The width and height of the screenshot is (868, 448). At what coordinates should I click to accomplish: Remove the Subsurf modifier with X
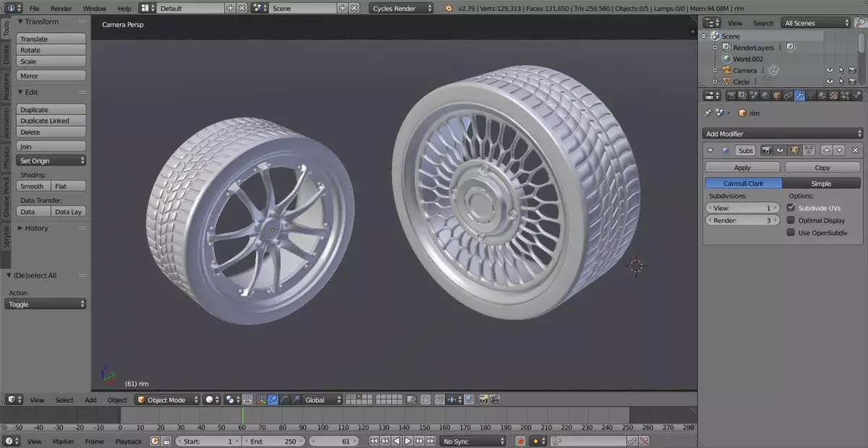pos(855,150)
